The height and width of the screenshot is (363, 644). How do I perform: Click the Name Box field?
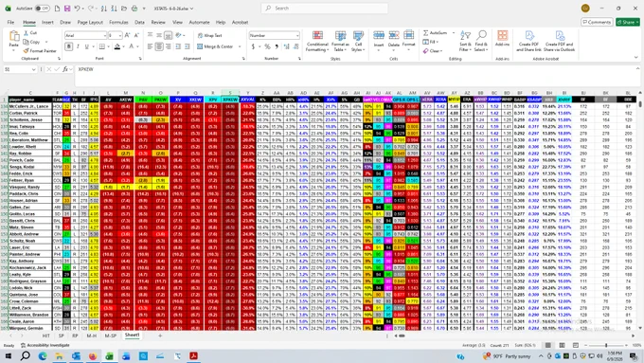click(x=20, y=69)
